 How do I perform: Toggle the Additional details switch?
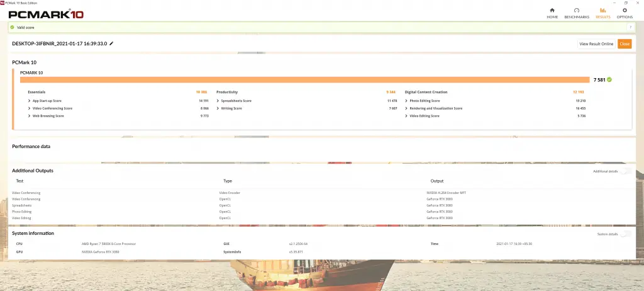626,171
